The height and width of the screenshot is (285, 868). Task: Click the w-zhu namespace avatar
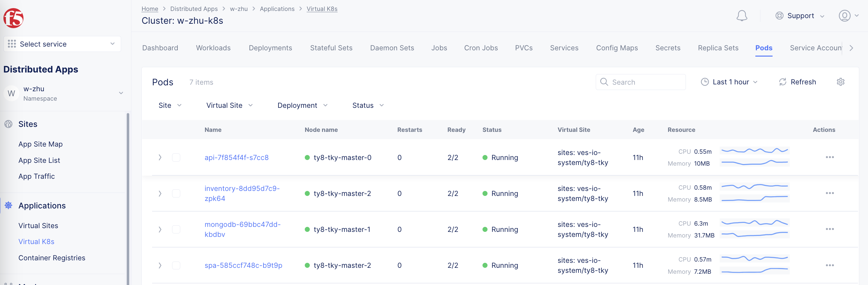[12, 93]
